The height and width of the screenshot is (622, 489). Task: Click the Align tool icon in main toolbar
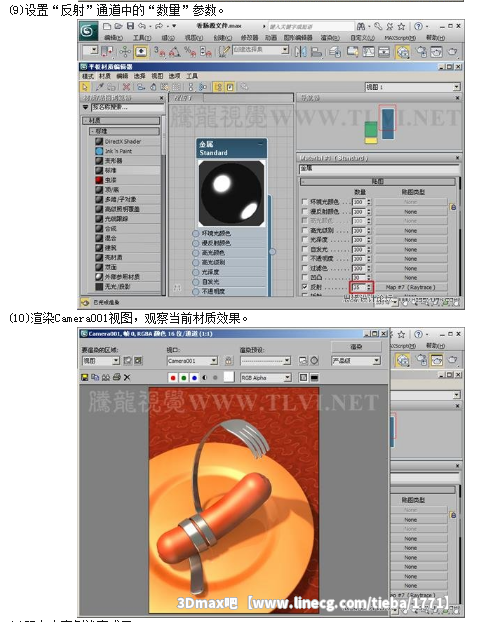316,52
